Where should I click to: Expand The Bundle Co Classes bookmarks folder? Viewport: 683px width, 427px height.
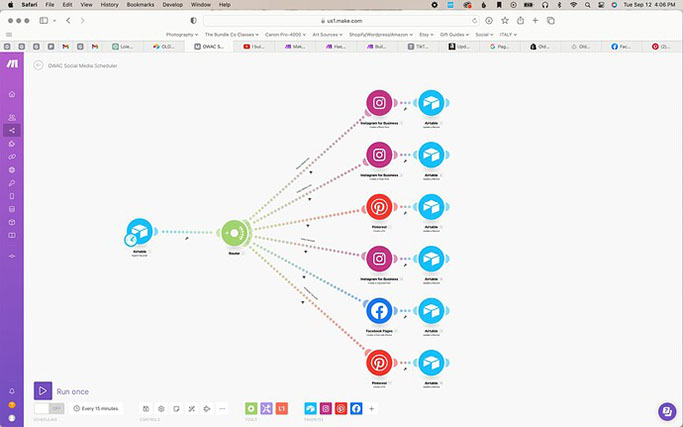coord(231,34)
